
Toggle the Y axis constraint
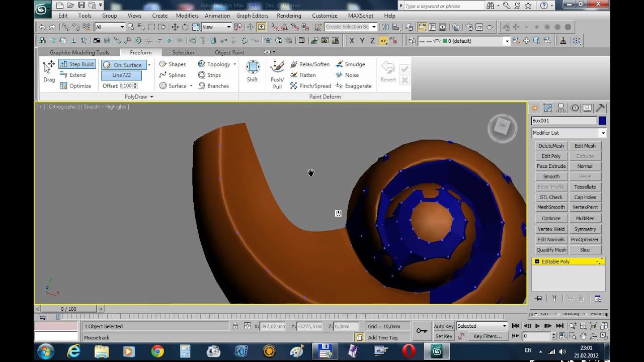(362, 41)
